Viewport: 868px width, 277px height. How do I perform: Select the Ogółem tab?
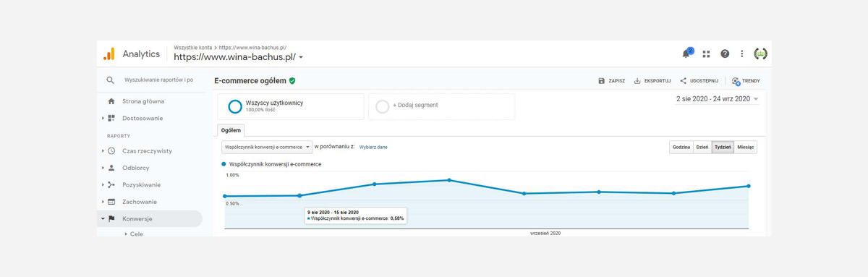231,130
